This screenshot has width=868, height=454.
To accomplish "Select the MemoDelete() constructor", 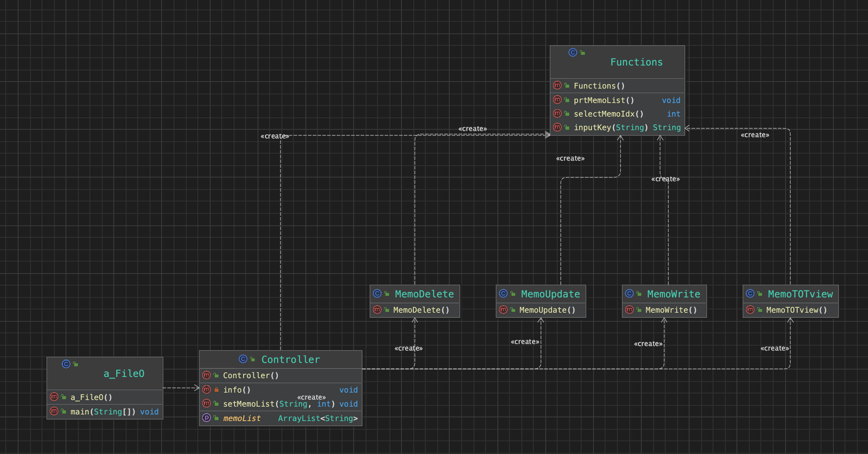I will pos(415,310).
